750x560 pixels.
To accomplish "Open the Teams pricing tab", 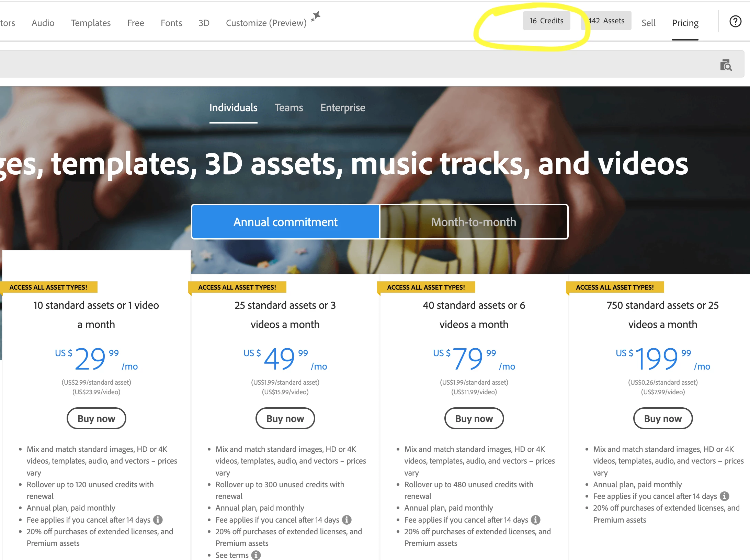I will 288,108.
